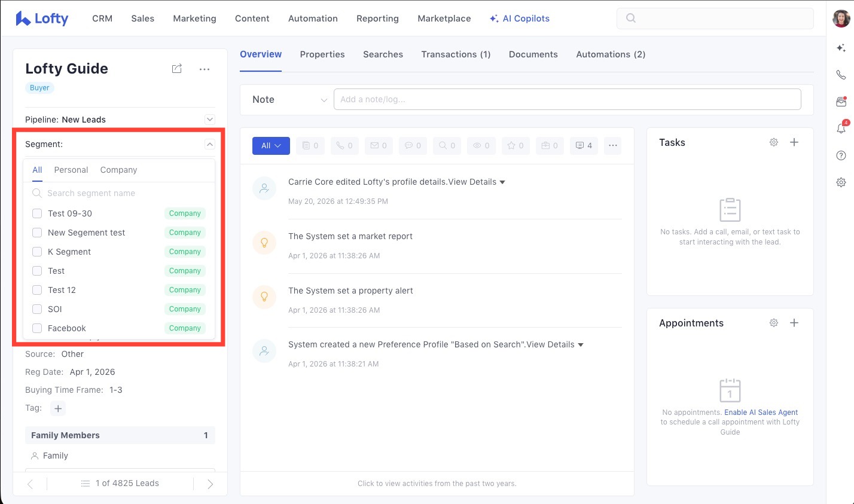854x504 pixels.
Task: Check the Facebook segment checkbox
Action: (37, 328)
